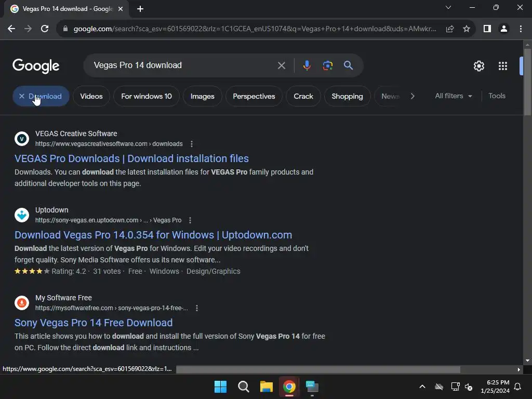532x399 pixels.
Task: Open the tab search dropdown
Action: pos(448,7)
